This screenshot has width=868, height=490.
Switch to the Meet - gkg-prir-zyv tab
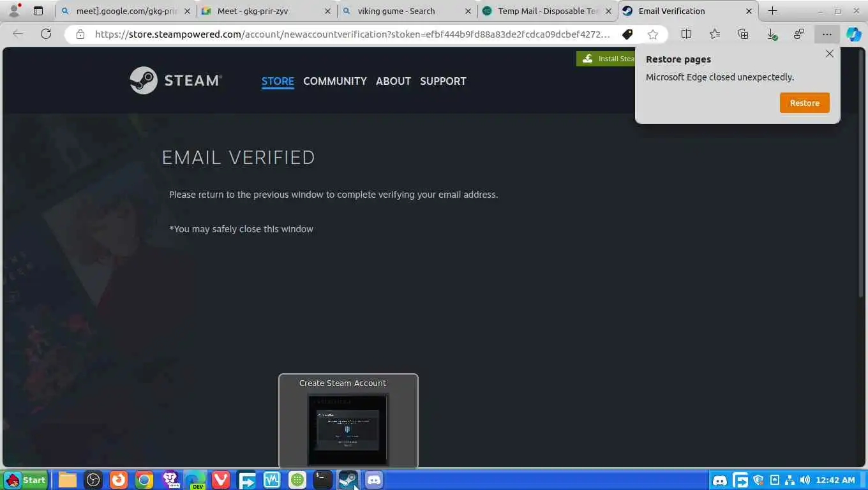(x=266, y=11)
